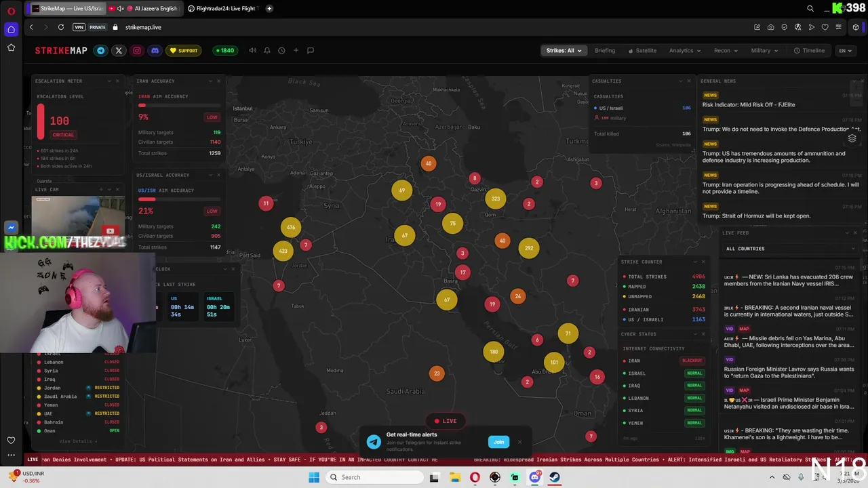Collapse the Strike Counter panel chevron
Image resolution: width=868 pixels, height=488 pixels.
694,262
